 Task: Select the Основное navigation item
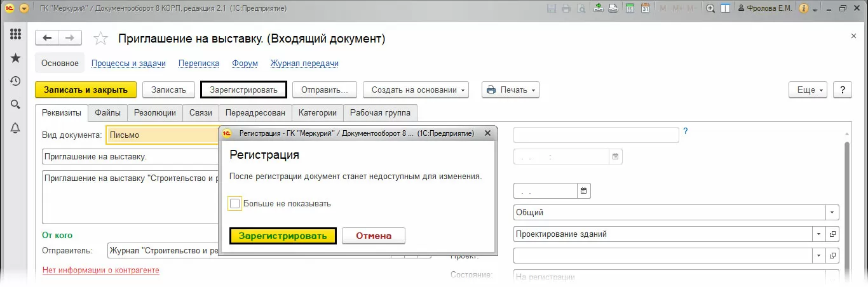60,63
